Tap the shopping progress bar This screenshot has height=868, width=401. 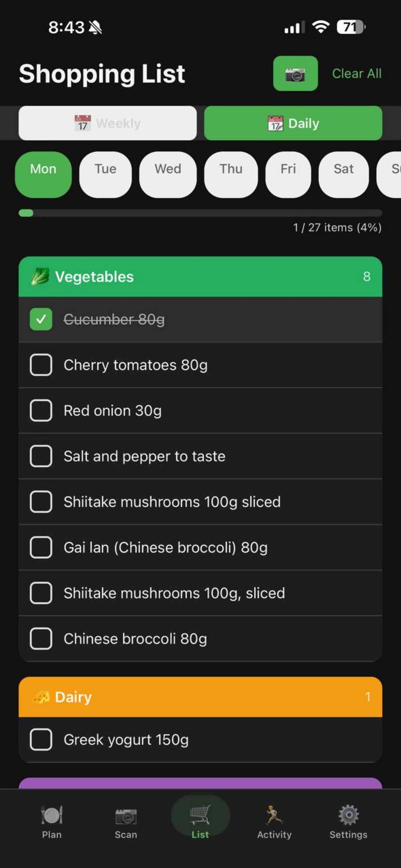point(200,213)
